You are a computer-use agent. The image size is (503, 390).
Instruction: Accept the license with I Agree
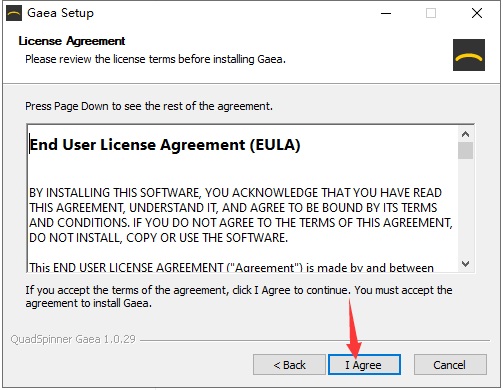[x=364, y=365]
